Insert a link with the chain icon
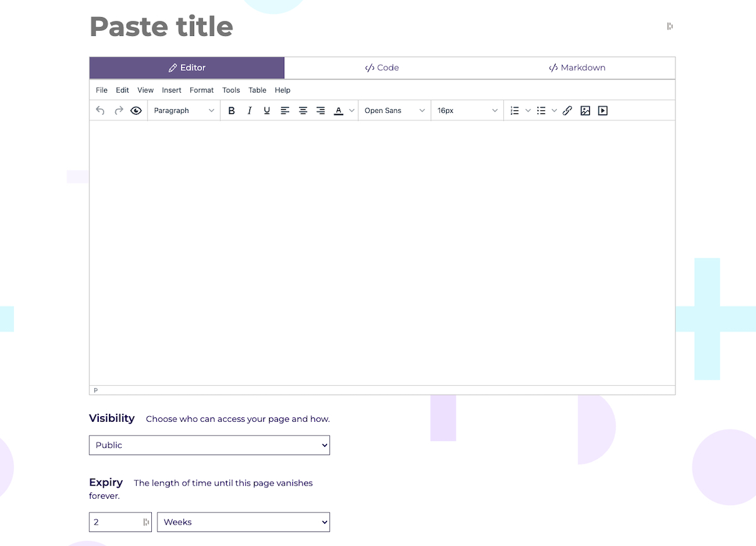 click(568, 110)
